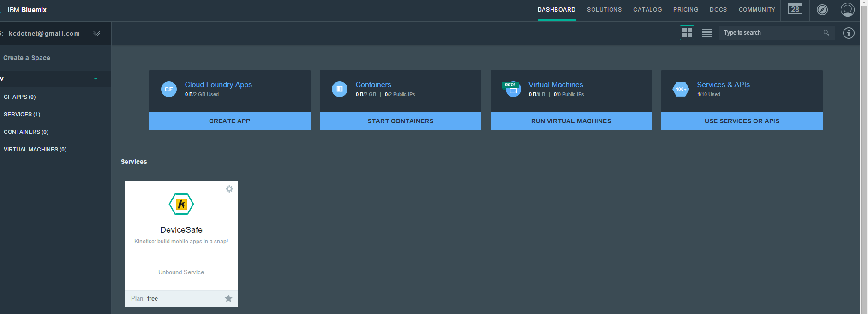868x314 pixels.
Task: Open the DeviceSafe service name
Action: click(181, 230)
